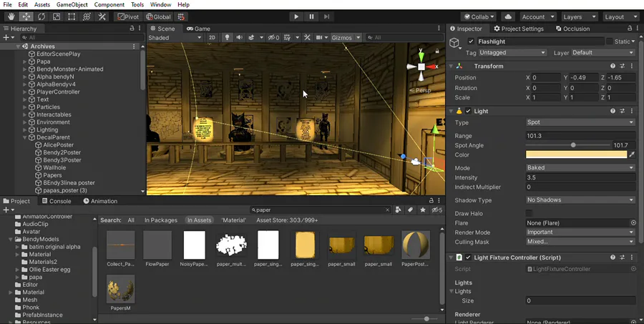644x324 pixels.
Task: Search by label icon in Project
Action: (410, 210)
